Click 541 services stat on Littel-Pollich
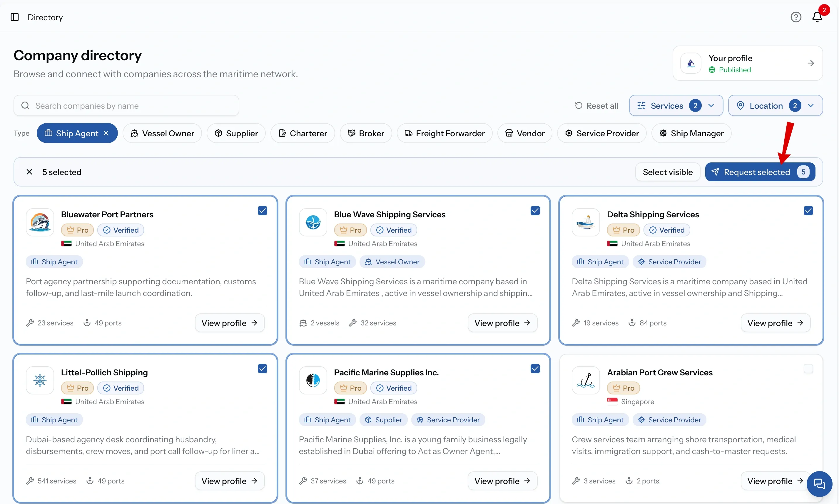The image size is (839, 504). coord(51,481)
